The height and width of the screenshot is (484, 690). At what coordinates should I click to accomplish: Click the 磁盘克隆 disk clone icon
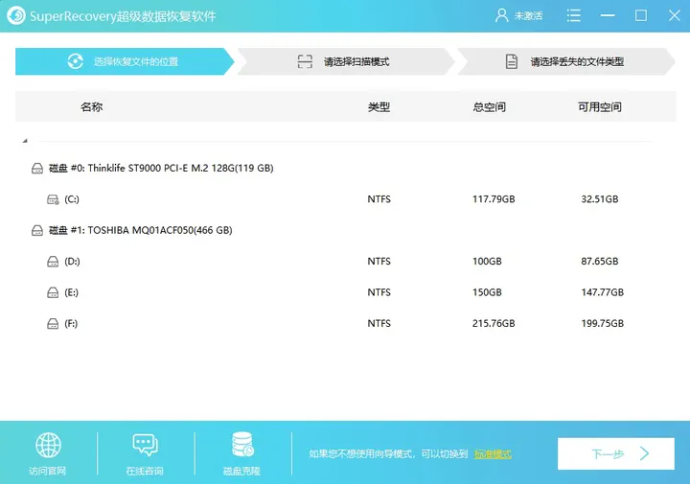coord(242,444)
